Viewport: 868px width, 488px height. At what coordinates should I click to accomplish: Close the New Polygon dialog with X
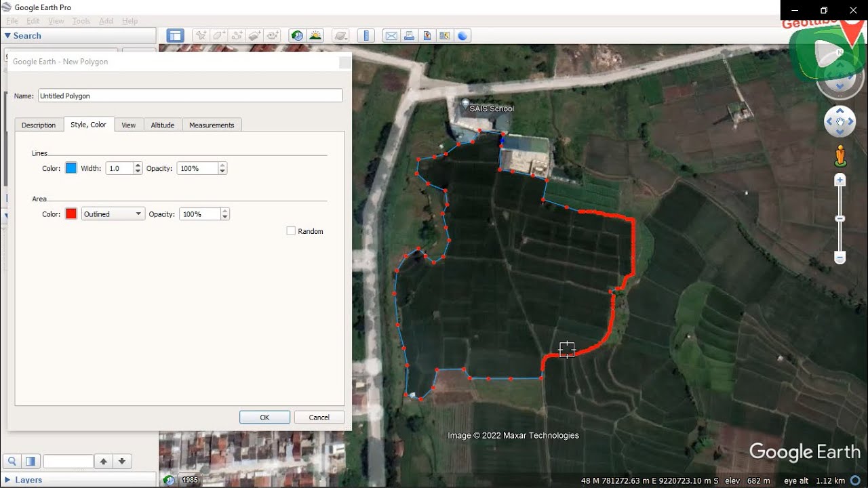(x=345, y=62)
